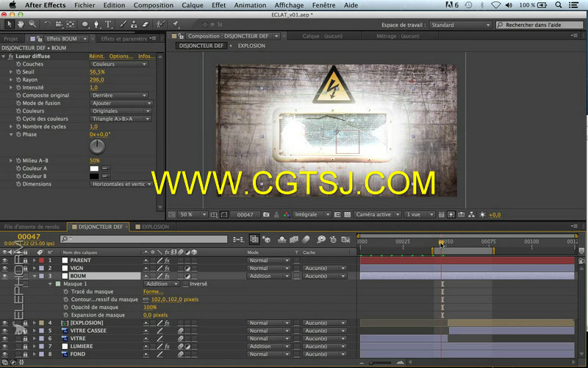Viewport: 588px width, 368px height.
Task: Open the composition flowchart icon
Action: [x=471, y=214]
